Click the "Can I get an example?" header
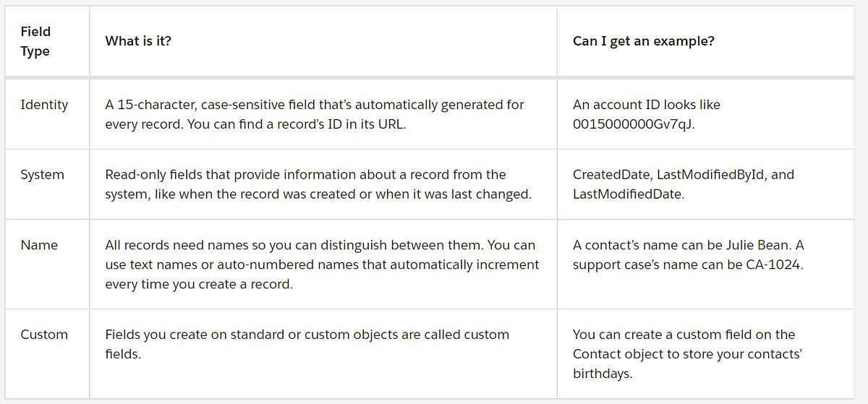The height and width of the screenshot is (404, 868). [643, 41]
